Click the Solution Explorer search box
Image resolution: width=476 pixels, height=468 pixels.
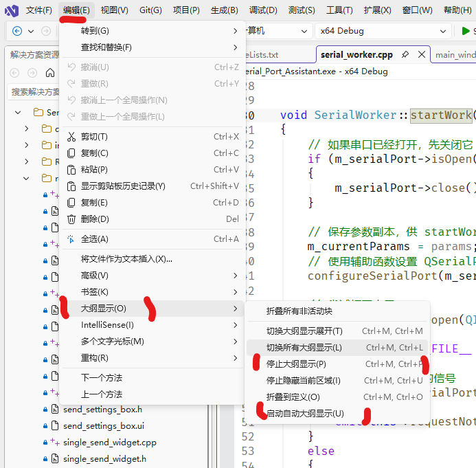[34, 91]
